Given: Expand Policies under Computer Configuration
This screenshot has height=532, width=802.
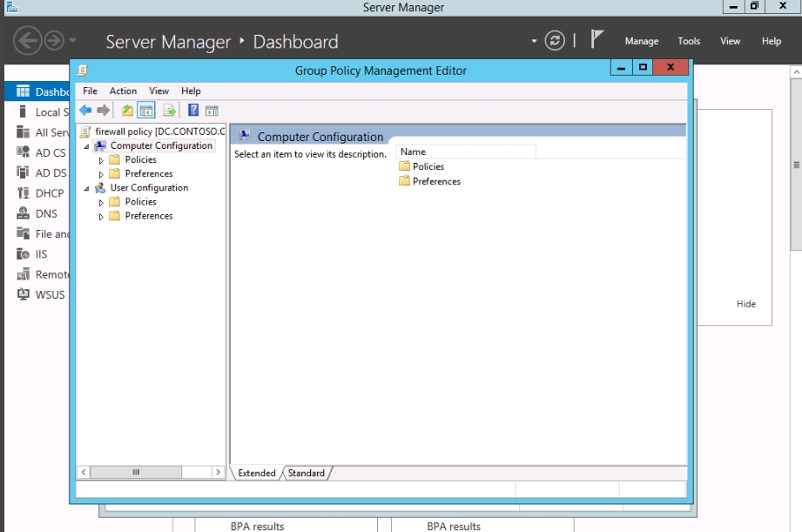Looking at the screenshot, I should pyautogui.click(x=101, y=160).
